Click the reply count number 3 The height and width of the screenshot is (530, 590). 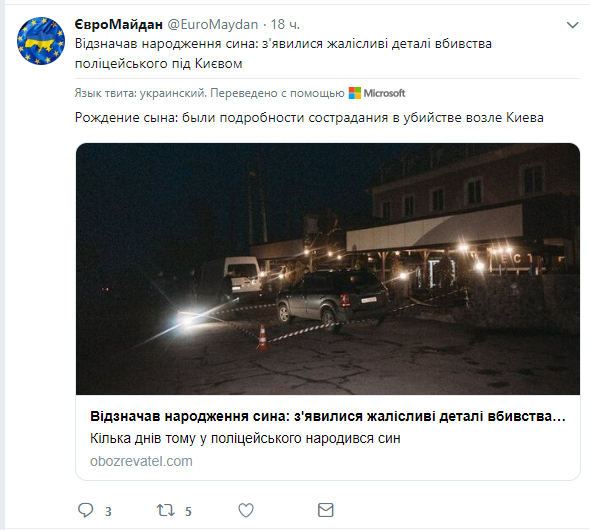[x=108, y=512]
